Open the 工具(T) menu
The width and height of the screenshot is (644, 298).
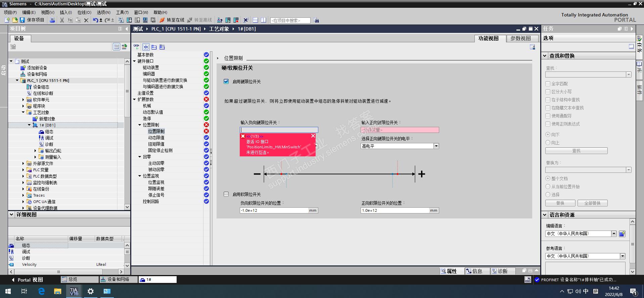click(122, 12)
